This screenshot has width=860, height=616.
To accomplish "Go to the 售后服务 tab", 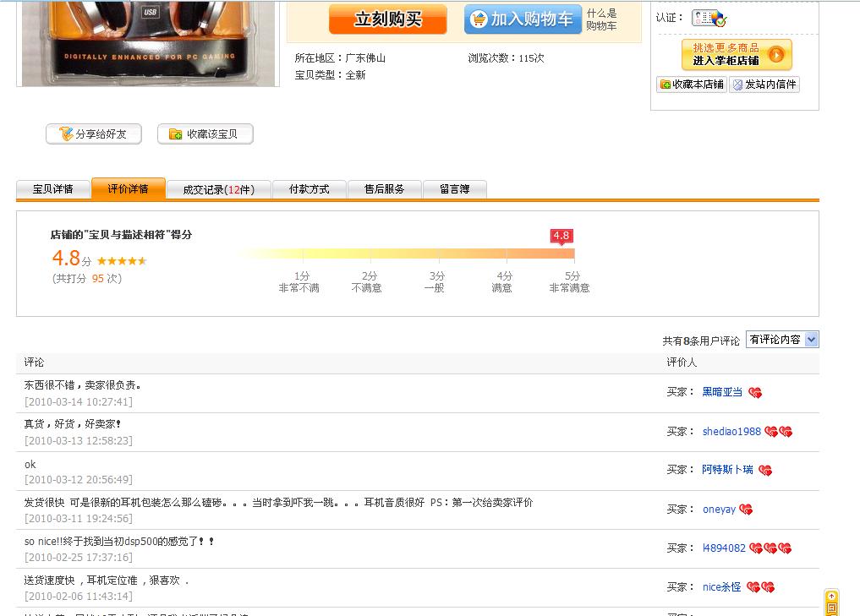I will 384,189.
